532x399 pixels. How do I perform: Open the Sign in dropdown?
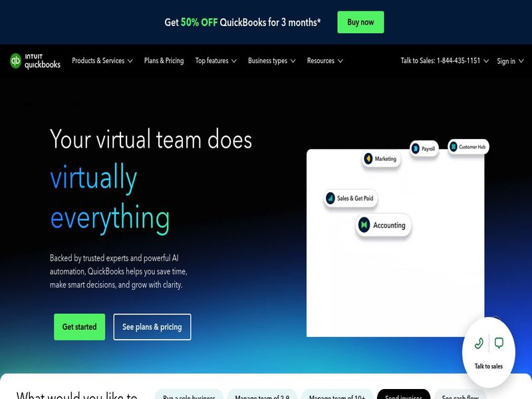pos(510,61)
